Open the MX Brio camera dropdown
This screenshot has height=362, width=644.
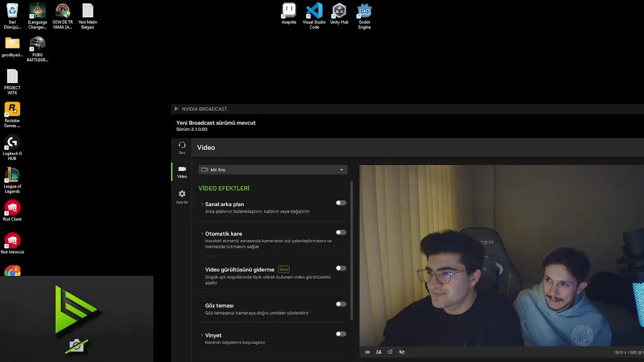[273, 170]
